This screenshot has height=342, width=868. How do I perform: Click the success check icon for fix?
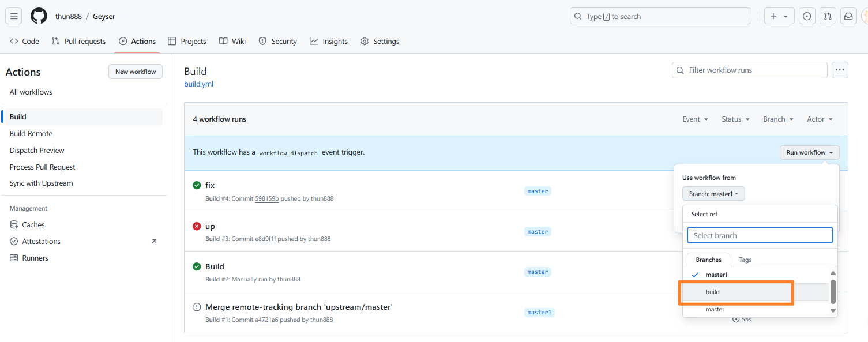tap(197, 185)
